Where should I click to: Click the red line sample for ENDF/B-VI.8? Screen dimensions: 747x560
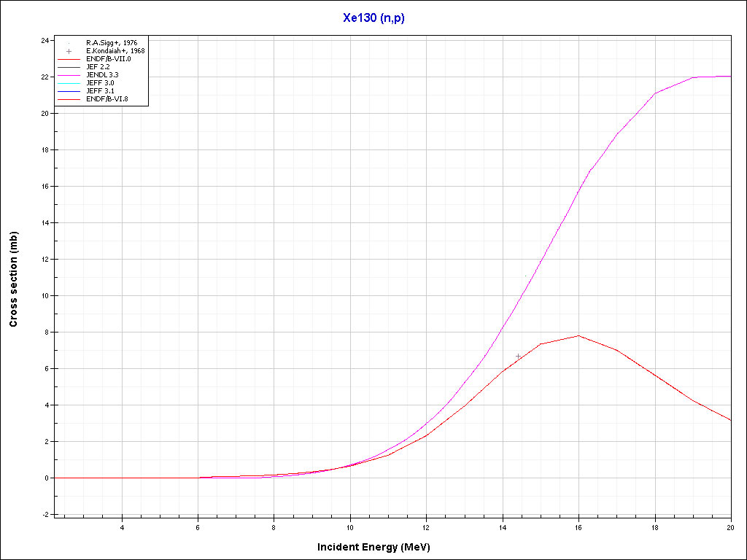coord(69,99)
